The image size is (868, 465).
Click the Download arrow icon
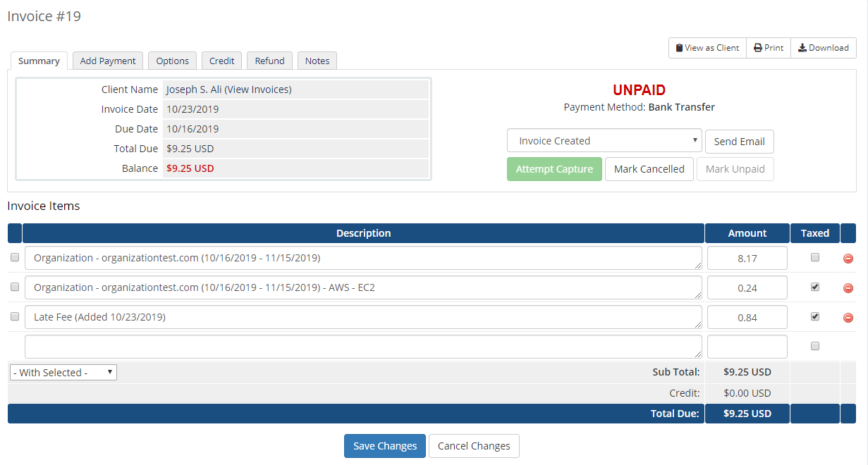pos(802,48)
